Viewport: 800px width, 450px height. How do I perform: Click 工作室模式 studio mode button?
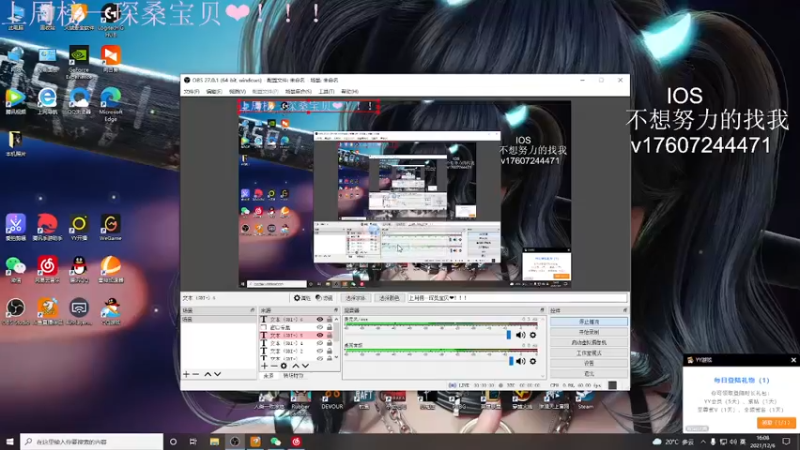589,353
